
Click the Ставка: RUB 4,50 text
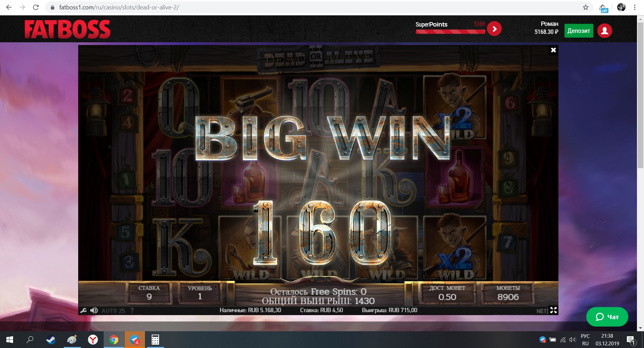pos(321,310)
